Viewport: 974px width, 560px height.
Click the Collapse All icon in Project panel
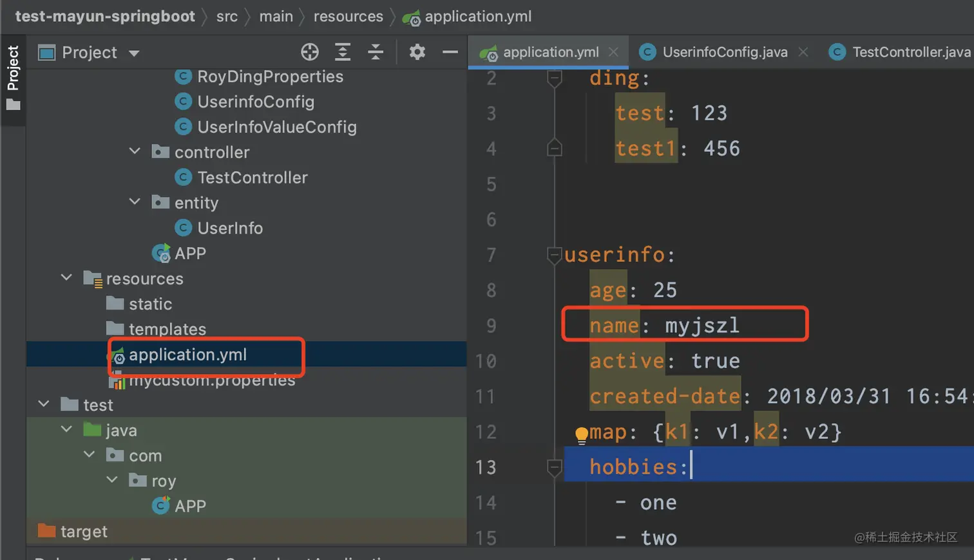pos(376,52)
